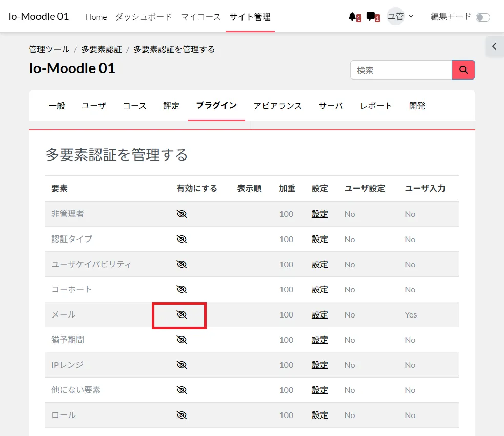Focus the 検索 search input field

(x=401, y=70)
